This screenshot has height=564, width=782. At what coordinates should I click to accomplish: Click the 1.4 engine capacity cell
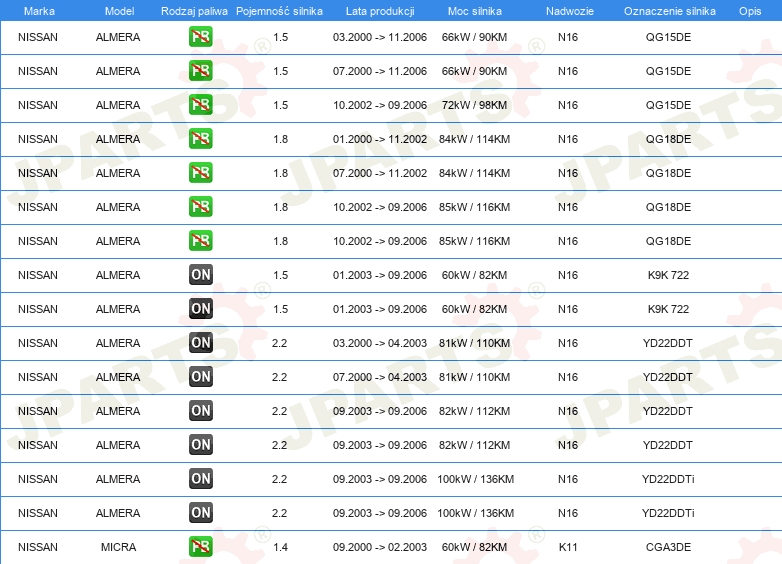click(x=280, y=547)
